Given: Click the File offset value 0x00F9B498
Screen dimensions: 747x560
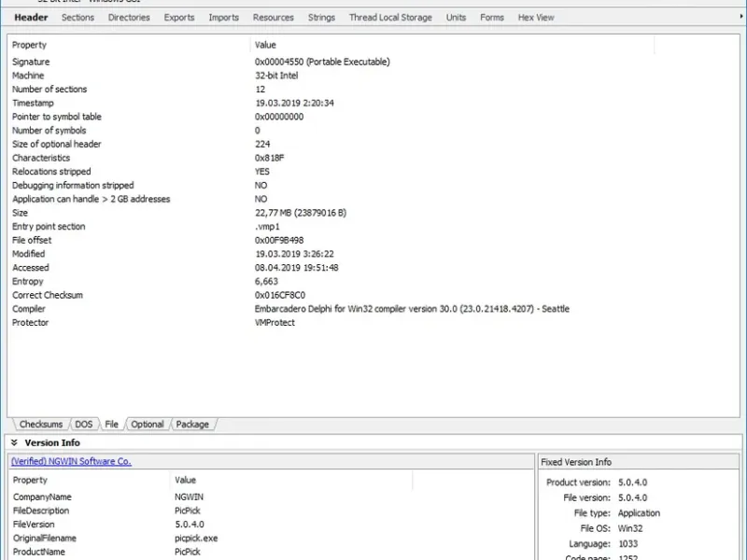Looking at the screenshot, I should click(x=279, y=241).
